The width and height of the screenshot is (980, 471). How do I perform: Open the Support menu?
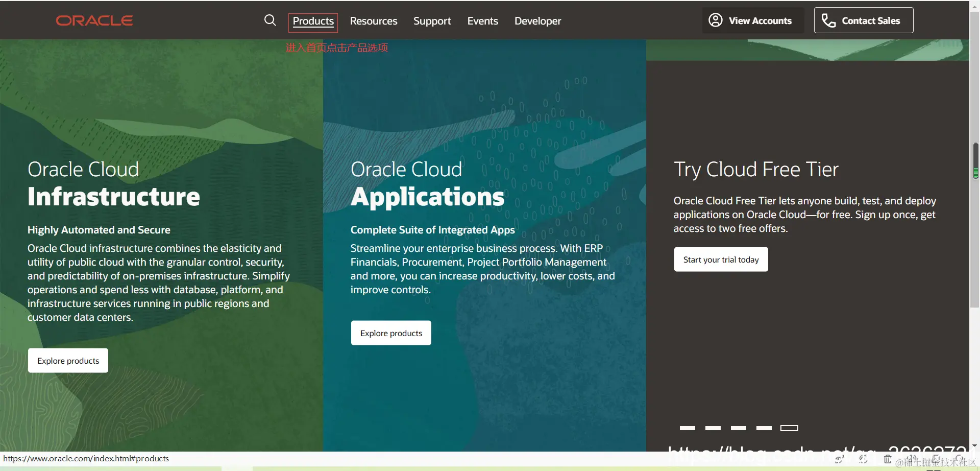(432, 21)
